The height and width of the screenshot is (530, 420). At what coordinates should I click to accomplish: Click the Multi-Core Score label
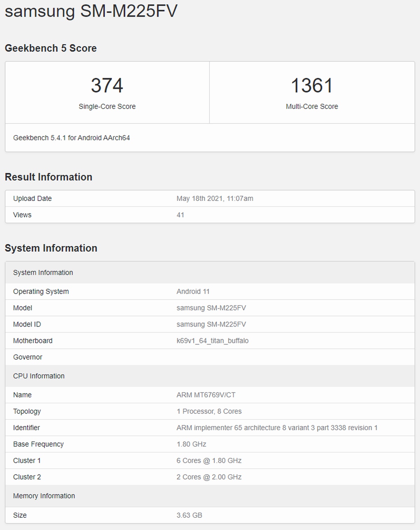click(312, 106)
